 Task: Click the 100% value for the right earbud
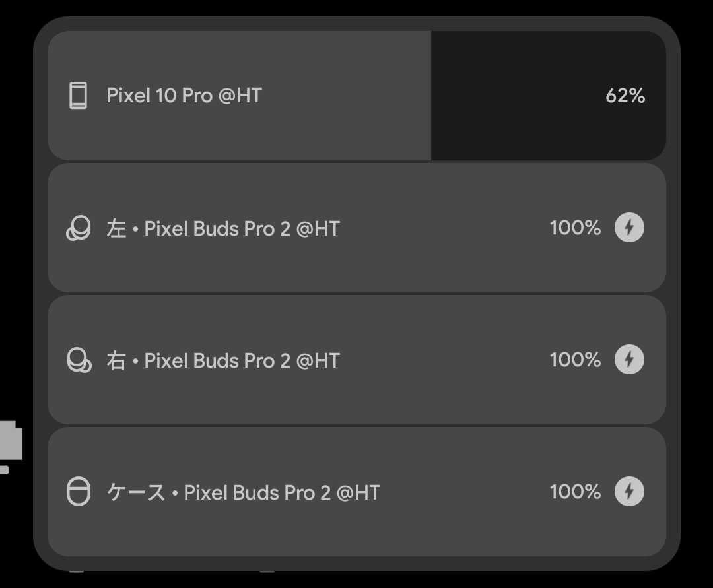tap(575, 360)
